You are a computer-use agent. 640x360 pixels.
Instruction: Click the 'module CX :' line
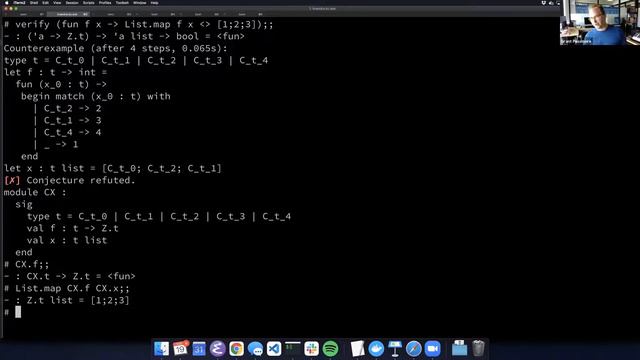[x=35, y=192]
